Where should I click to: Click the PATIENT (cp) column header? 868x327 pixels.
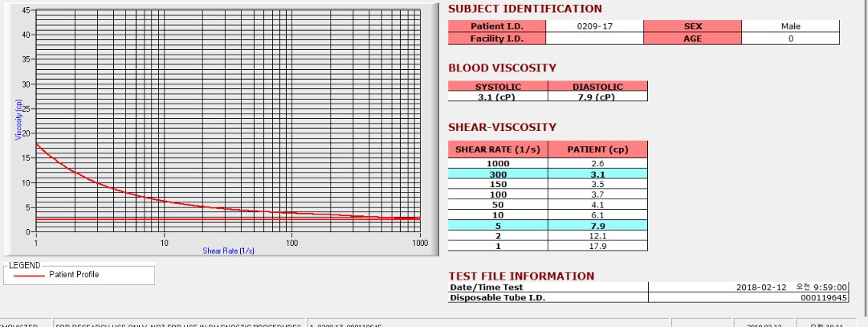point(597,149)
